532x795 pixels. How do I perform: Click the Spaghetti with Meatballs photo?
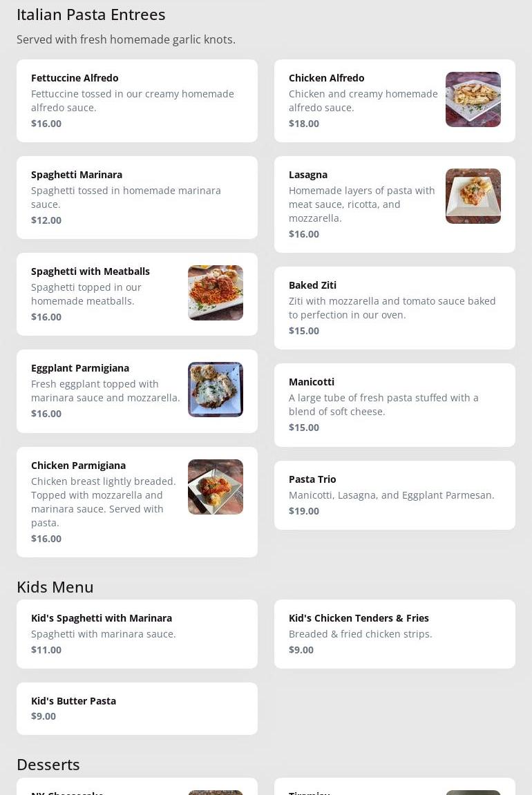click(x=216, y=293)
